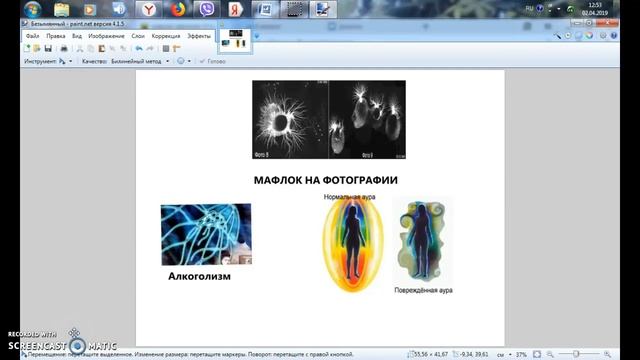640x360 pixels.
Task: Click the Open file folder icon
Action: click(x=37, y=49)
